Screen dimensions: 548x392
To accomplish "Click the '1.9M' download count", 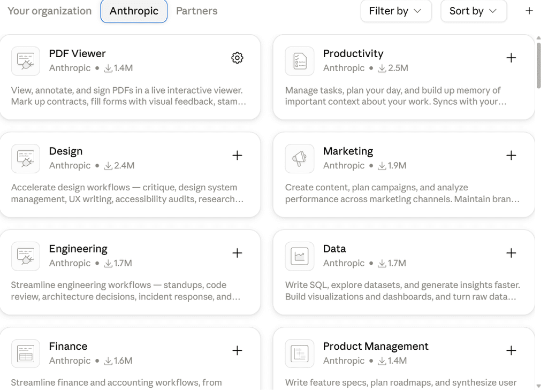I will 397,166.
